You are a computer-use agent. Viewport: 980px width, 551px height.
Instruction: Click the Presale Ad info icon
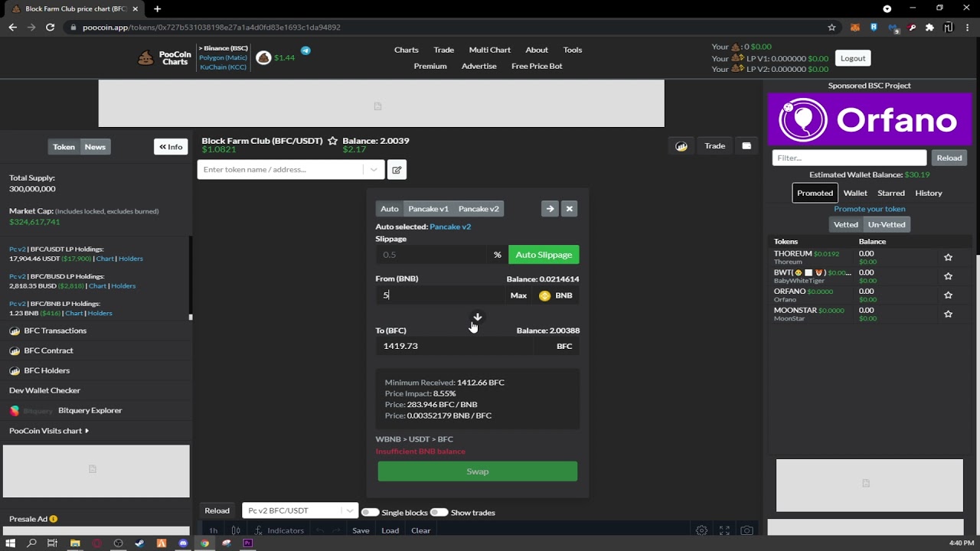(x=53, y=519)
